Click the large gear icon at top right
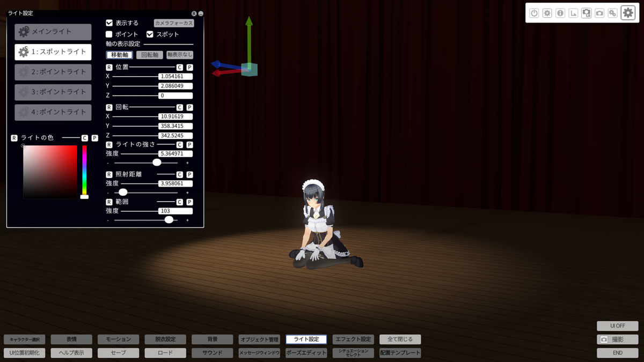The image size is (644, 362). (628, 13)
